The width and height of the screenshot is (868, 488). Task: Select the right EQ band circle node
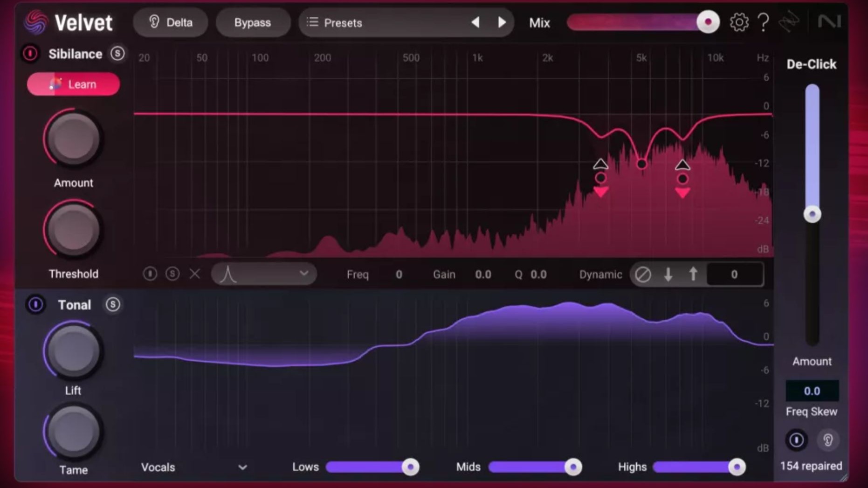(682, 179)
